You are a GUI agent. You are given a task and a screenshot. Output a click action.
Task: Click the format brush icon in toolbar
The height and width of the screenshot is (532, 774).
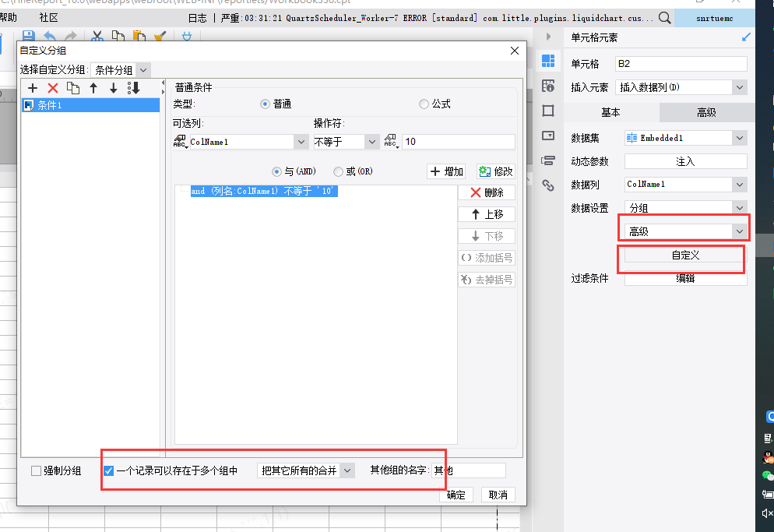[160, 36]
